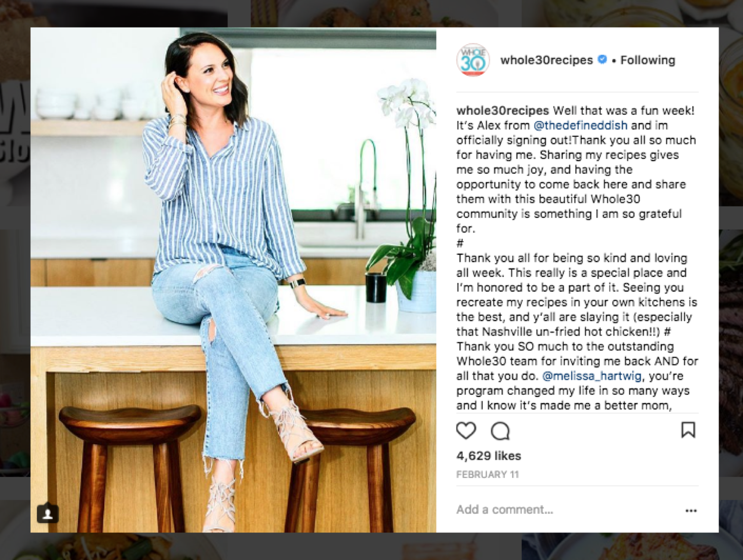Click the whole30recipes name in caption

coord(503,110)
